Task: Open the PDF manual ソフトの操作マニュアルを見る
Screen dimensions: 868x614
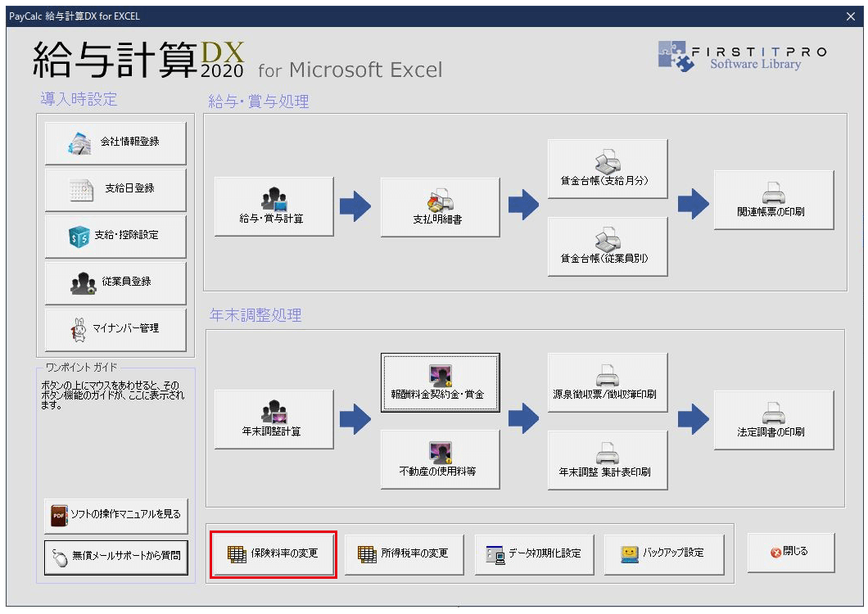Action: [115, 515]
